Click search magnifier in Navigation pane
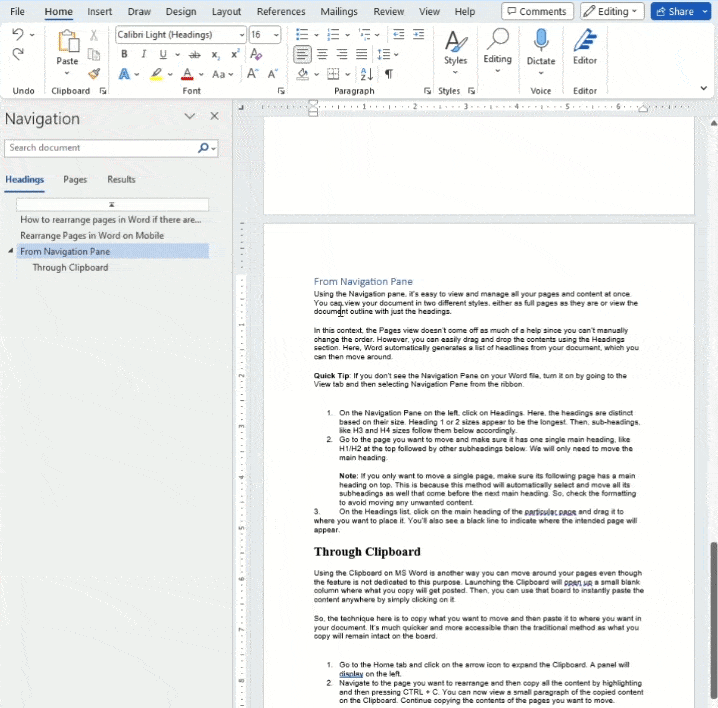The height and width of the screenshot is (708, 718). click(203, 147)
